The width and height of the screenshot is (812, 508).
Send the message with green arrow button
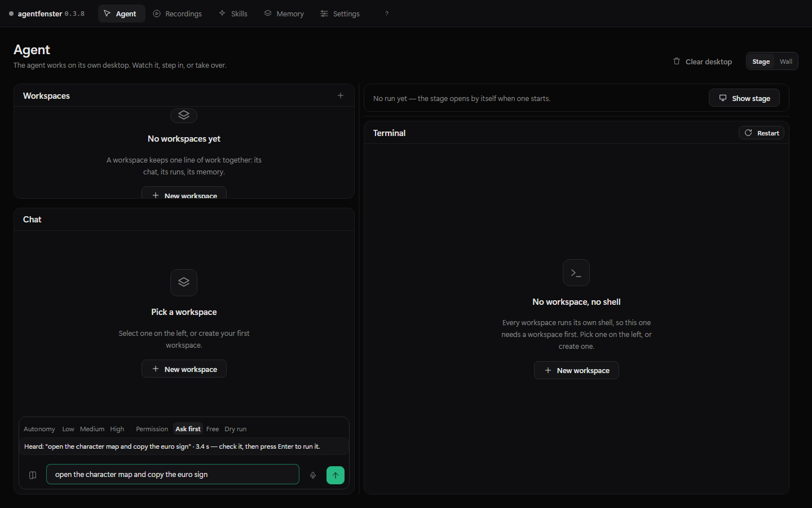[x=336, y=475]
